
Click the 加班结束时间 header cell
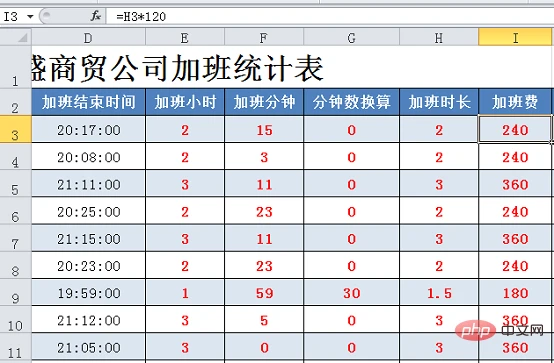[88, 102]
